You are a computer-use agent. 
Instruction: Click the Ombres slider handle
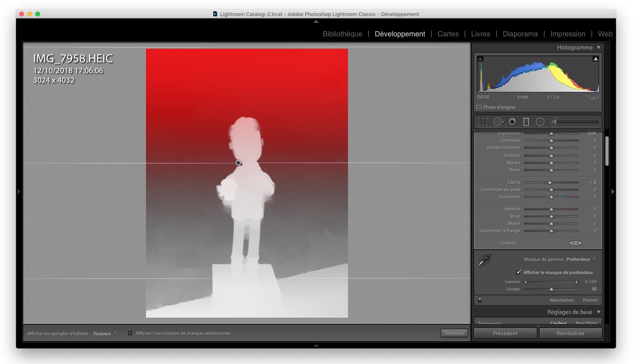[x=551, y=156]
